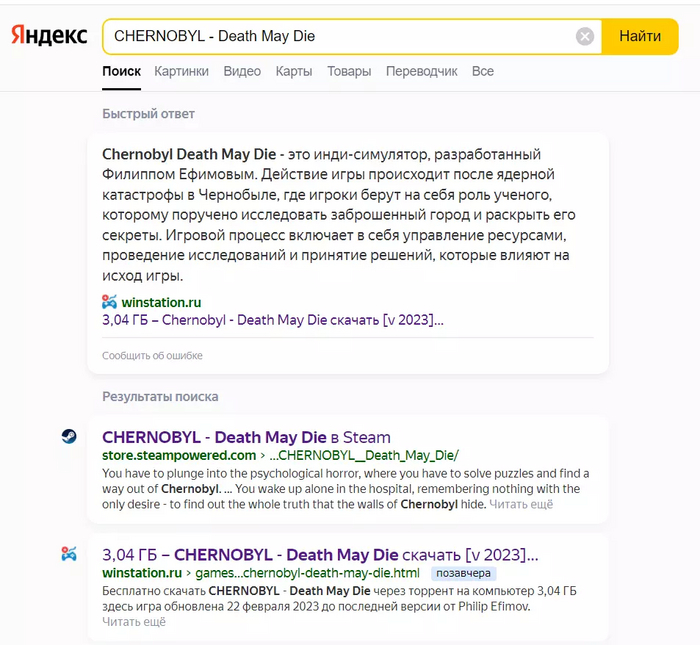Open the winstation.ru link in the quick answer
700x645 pixels.
pyautogui.click(x=161, y=302)
